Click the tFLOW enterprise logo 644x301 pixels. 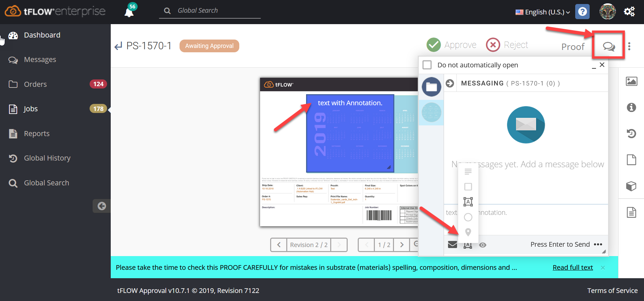pyautogui.click(x=55, y=11)
